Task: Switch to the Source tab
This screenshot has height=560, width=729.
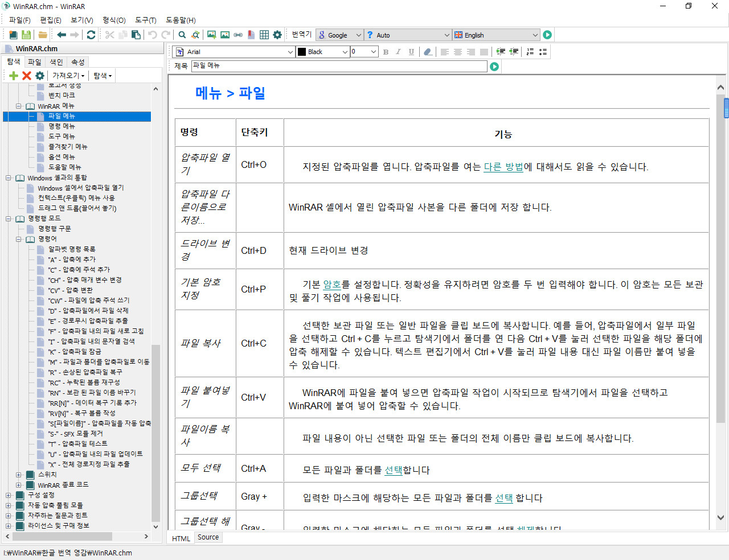Action: 208,537
